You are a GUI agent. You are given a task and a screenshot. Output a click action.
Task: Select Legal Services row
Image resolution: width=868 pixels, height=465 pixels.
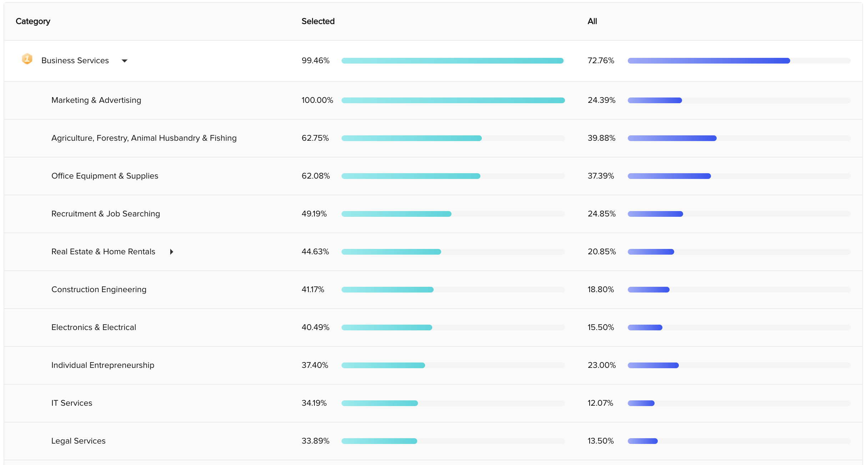click(x=433, y=441)
